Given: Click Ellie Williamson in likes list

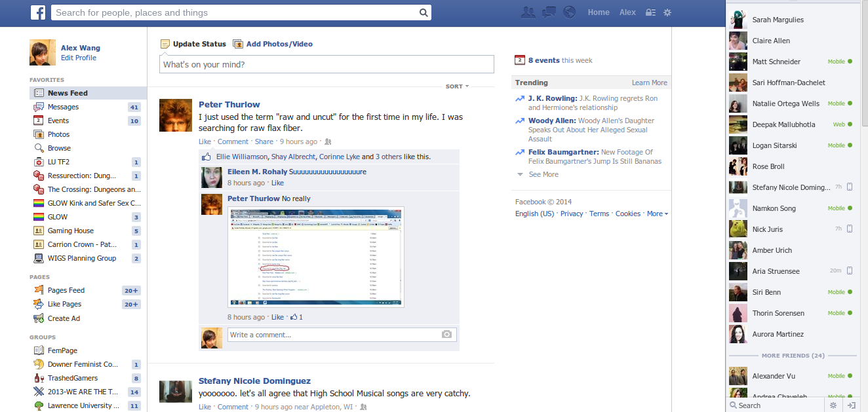Looking at the screenshot, I should 242,157.
